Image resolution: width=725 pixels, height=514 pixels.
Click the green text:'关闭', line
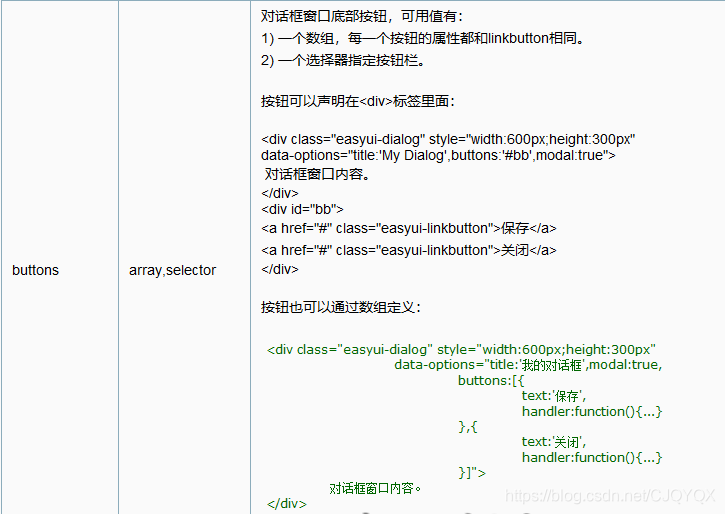tap(554, 442)
